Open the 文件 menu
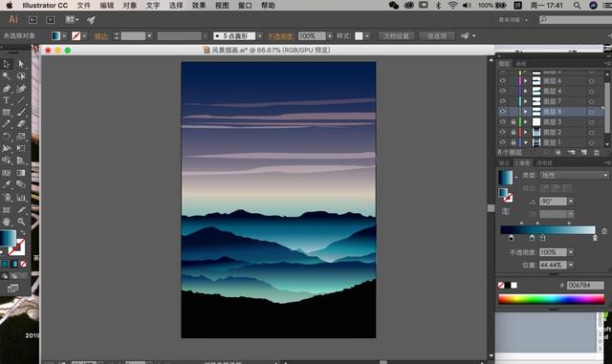This screenshot has height=364, width=612. [x=83, y=6]
